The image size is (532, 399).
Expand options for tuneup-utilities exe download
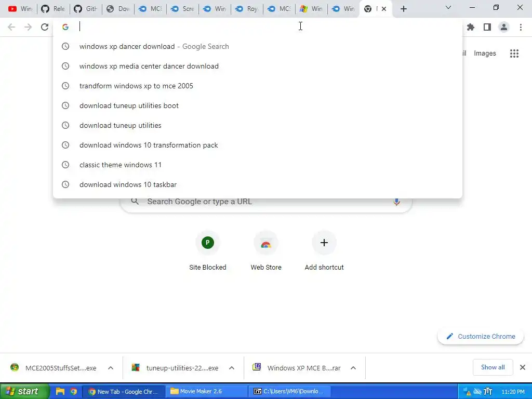coord(231,368)
